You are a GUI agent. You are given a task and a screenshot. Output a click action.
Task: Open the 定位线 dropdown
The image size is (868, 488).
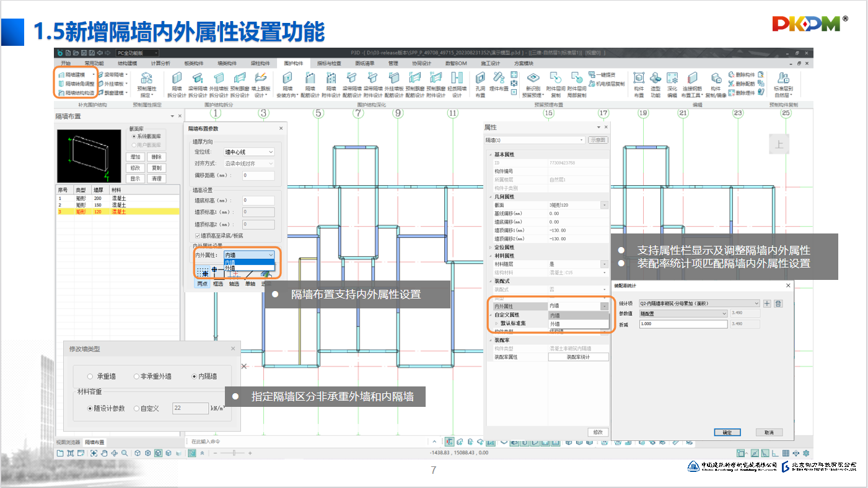tap(249, 152)
